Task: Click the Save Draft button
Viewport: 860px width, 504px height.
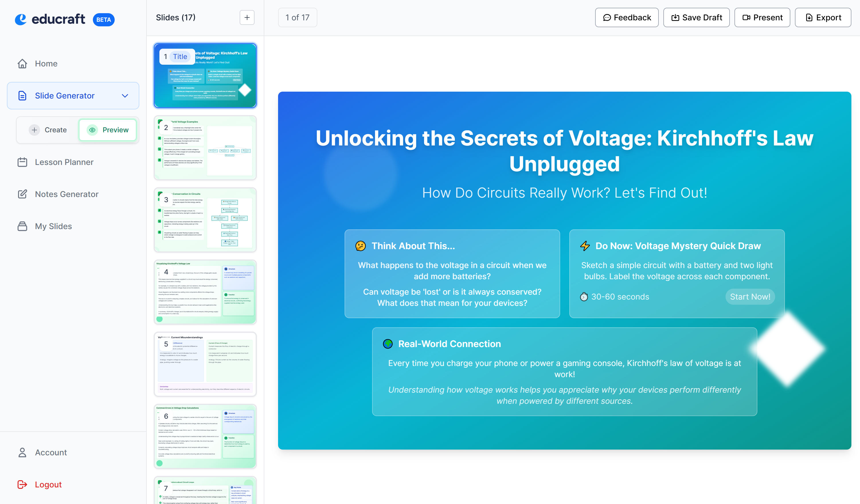Action: 696,17
